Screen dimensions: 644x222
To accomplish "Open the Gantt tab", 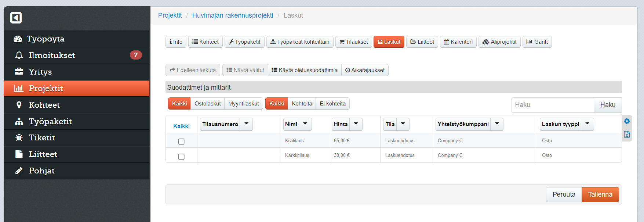I will 537,42.
